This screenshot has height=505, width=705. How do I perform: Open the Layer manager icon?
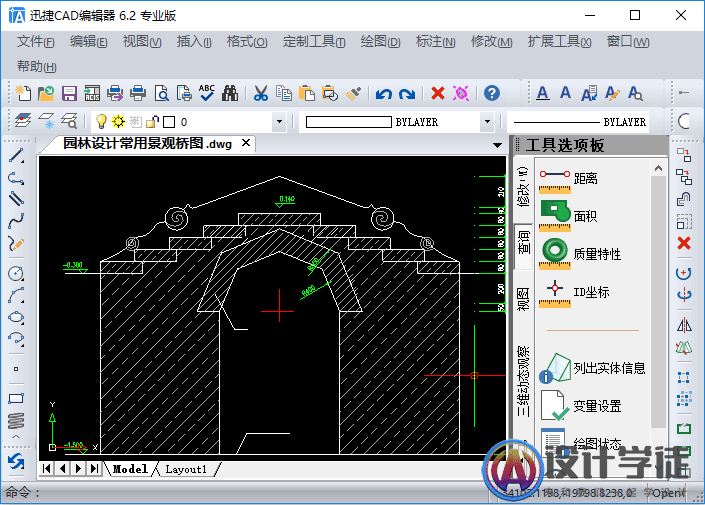click(x=23, y=121)
